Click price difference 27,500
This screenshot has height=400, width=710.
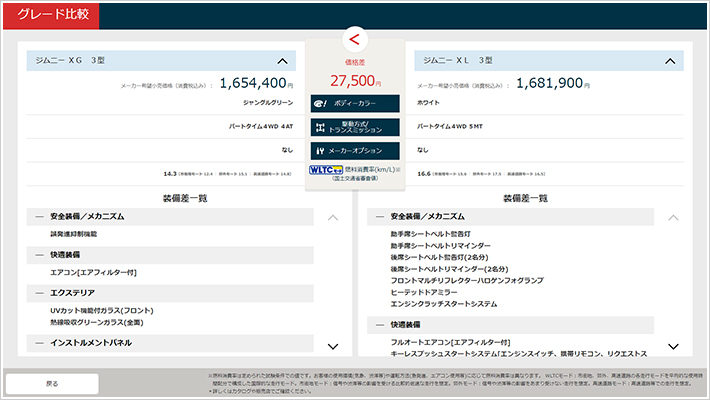coord(355,81)
